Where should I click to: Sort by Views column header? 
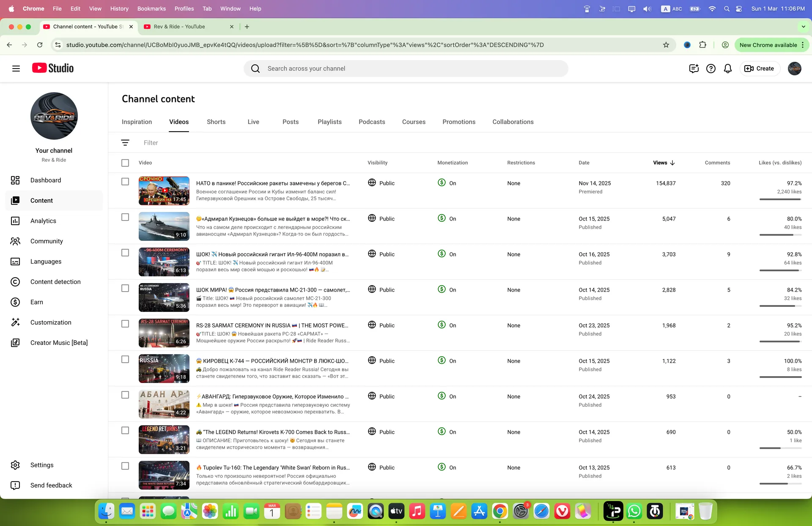(664, 163)
